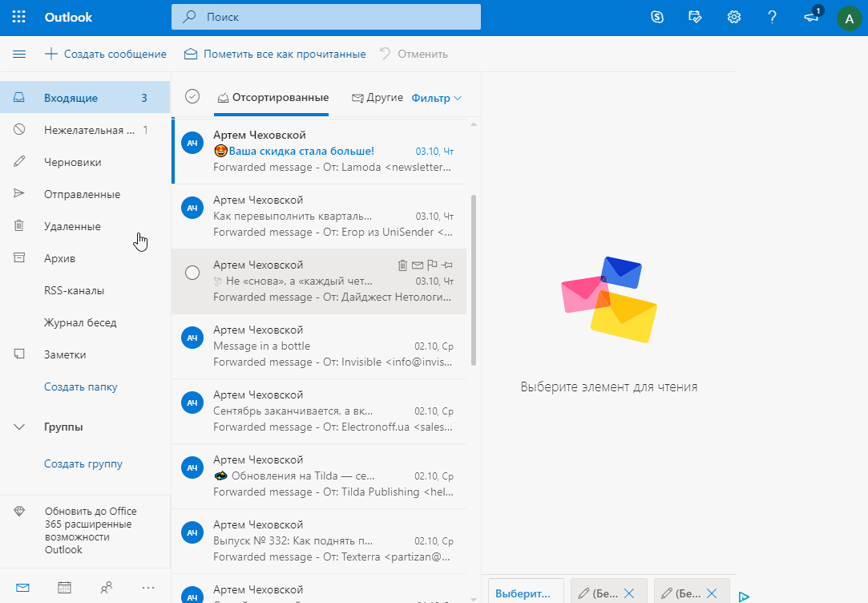Open message Выпуск № 332: Как поднять

click(x=320, y=541)
